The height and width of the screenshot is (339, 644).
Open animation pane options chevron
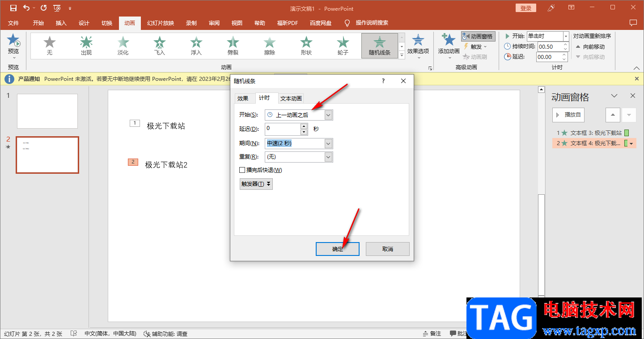[614, 96]
